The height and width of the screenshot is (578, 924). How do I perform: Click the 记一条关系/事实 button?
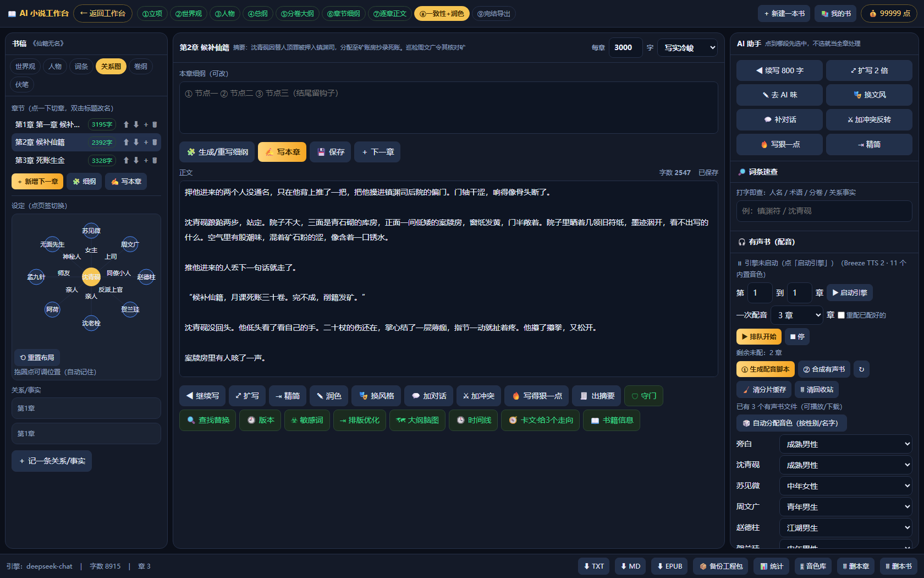click(52, 461)
